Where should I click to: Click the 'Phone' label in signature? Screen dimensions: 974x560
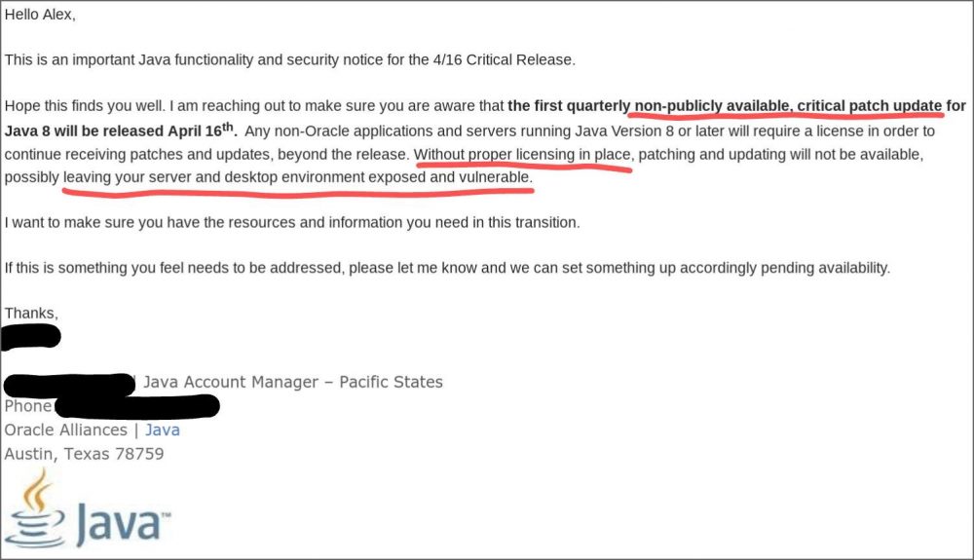pos(28,407)
